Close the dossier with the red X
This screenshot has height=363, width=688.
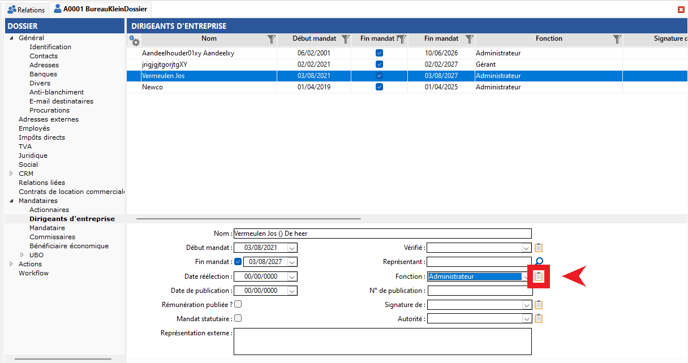pyautogui.click(x=681, y=9)
